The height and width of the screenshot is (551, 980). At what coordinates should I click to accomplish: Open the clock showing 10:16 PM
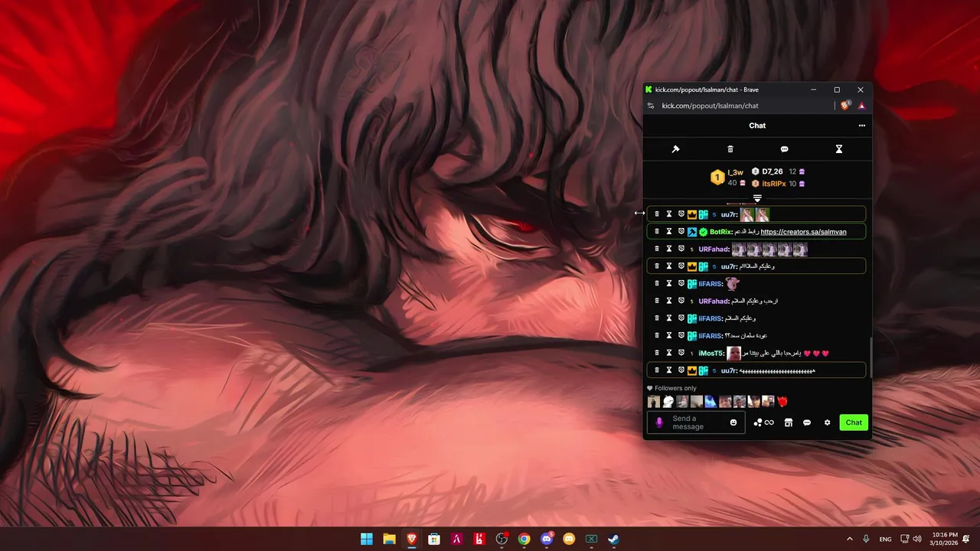point(945,539)
